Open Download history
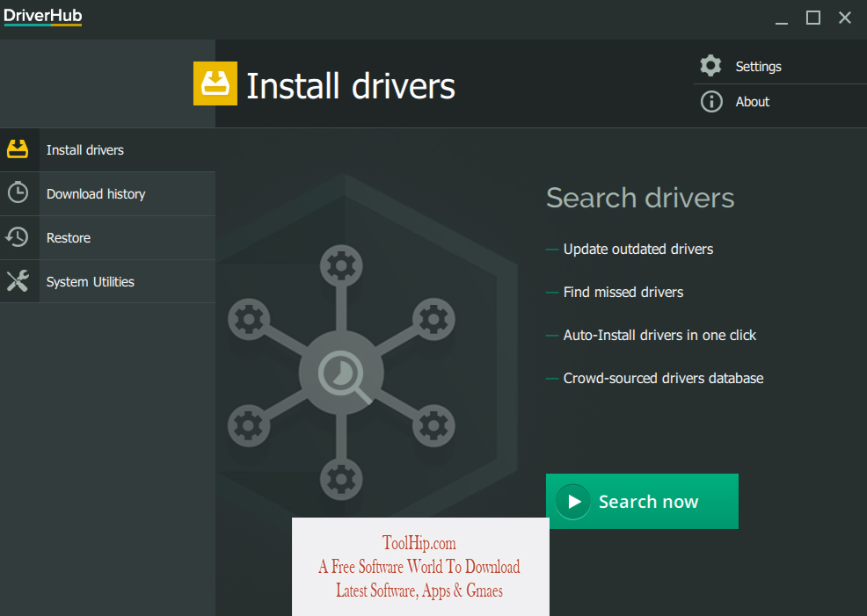The height and width of the screenshot is (616, 867). tap(108, 194)
